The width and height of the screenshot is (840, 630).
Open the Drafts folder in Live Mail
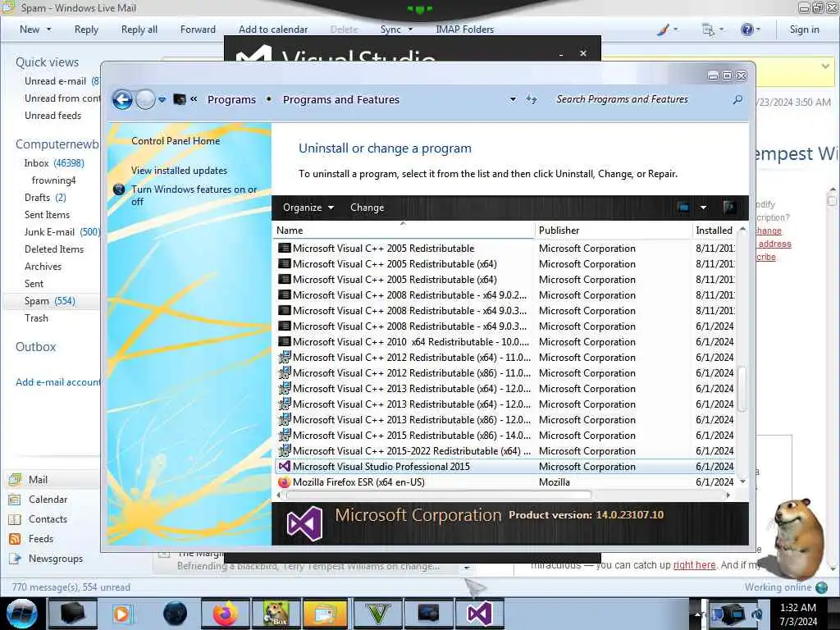(x=45, y=198)
